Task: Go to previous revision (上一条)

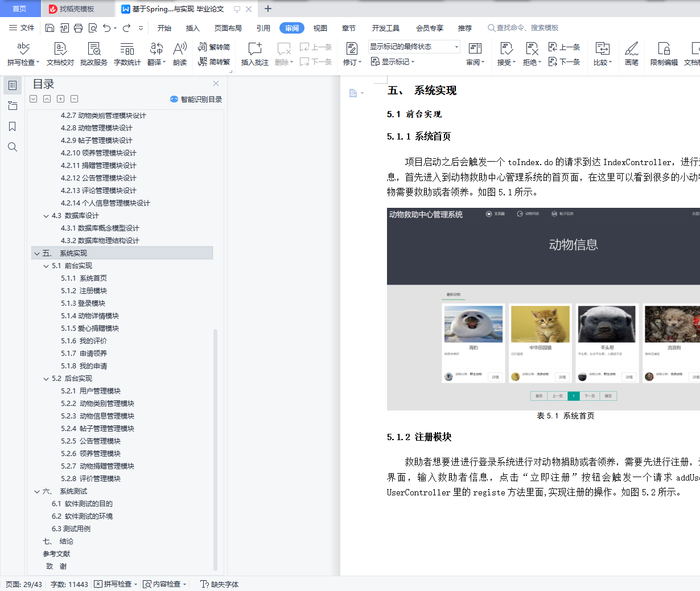Action: click(564, 47)
